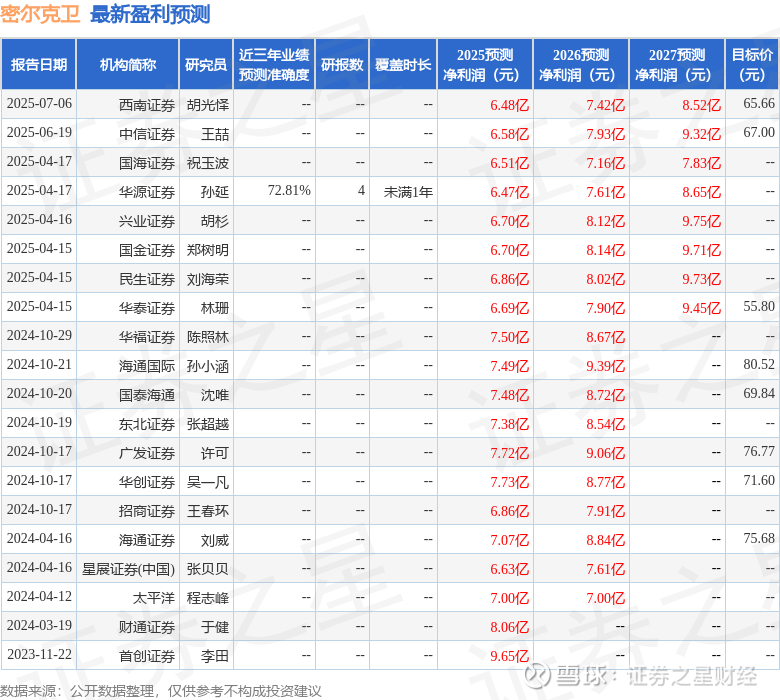Click the 最新盈利预测 heading text
The image size is (780, 700).
150,14
